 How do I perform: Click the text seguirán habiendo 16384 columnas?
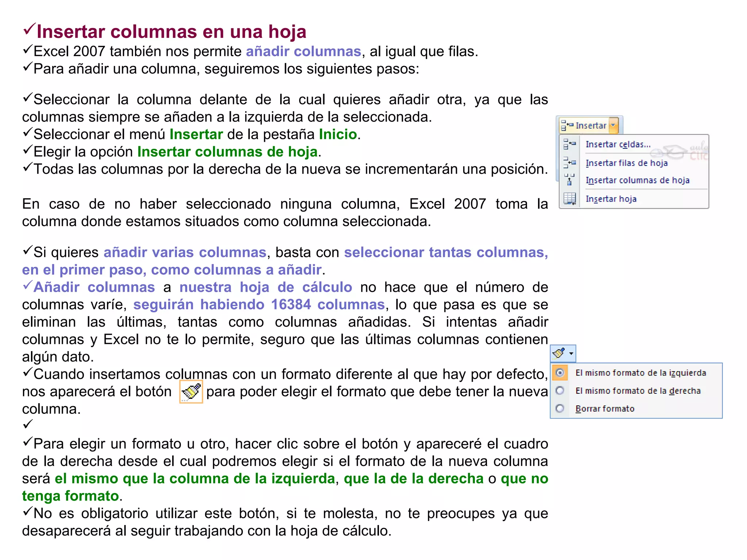point(259,304)
